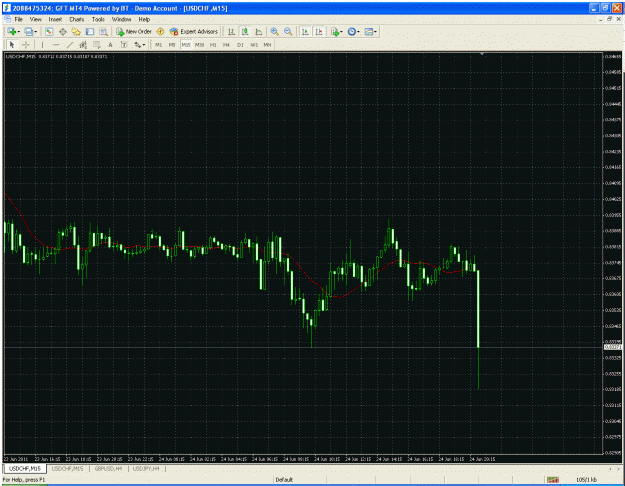This screenshot has width=625, height=486.
Task: Zoom in on the chart
Action: pyautogui.click(x=275, y=31)
